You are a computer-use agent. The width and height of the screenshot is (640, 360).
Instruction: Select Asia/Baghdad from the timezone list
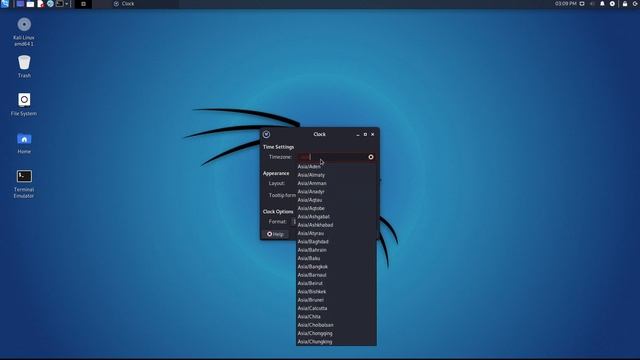[x=336, y=242]
